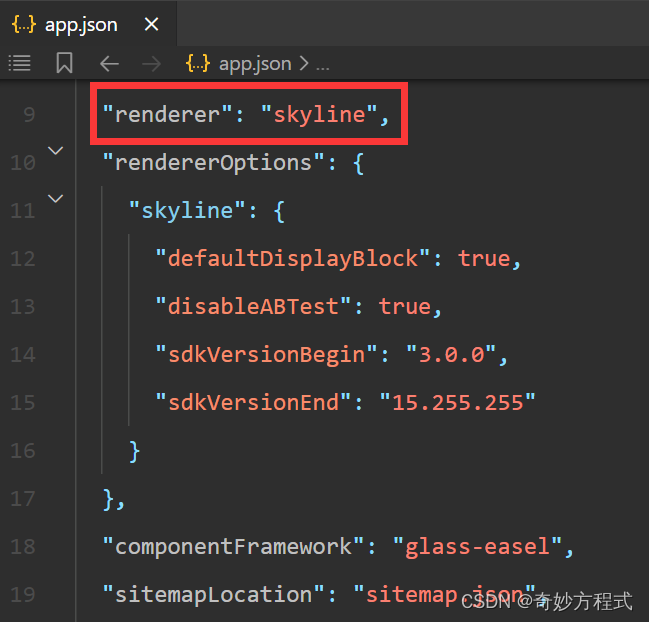Click the "componentFramework" key

tap(233, 546)
